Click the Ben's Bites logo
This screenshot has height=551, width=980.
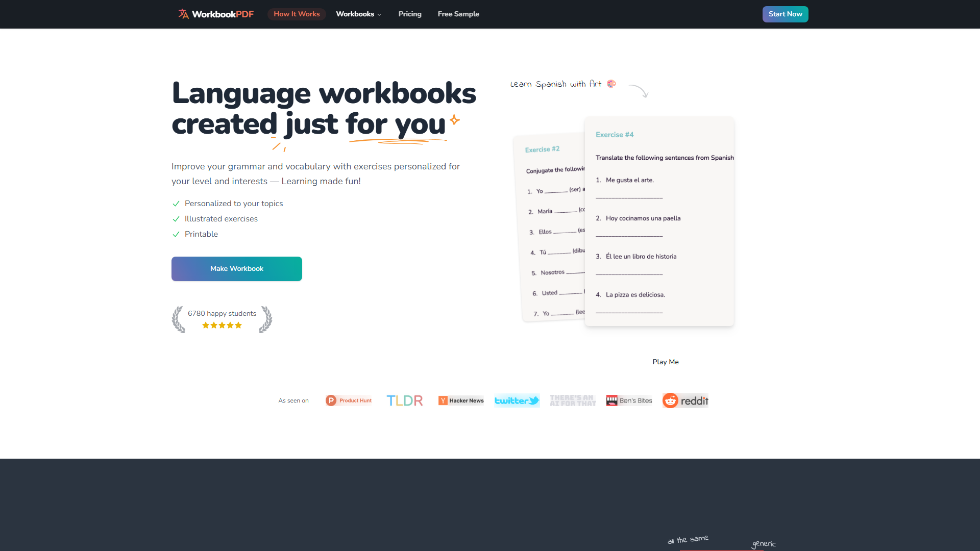(x=629, y=400)
